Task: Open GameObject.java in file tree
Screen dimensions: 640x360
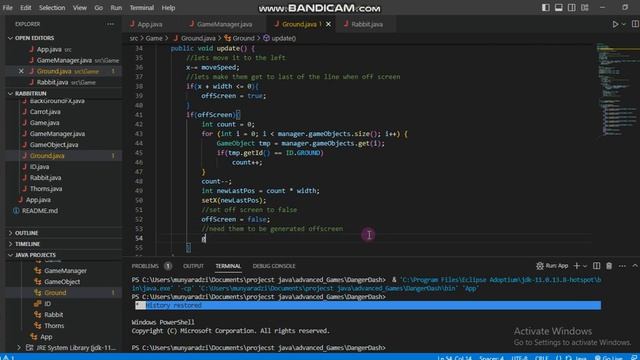Action: tap(53, 144)
